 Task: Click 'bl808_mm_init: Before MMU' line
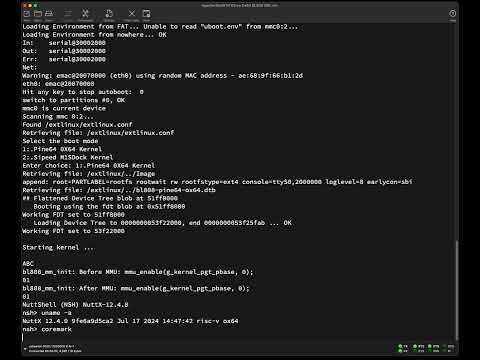pyautogui.click(x=138, y=272)
